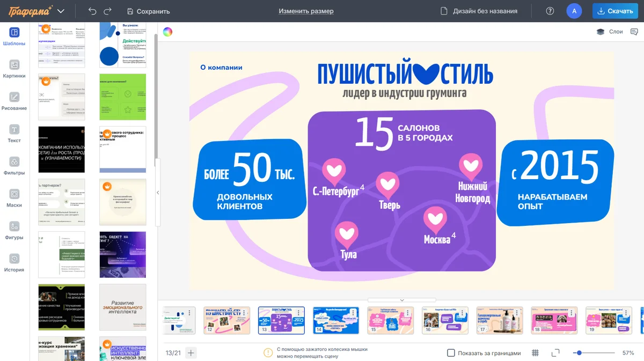Add a new slide with plus button
This screenshot has width=644, height=361.
coord(191,352)
